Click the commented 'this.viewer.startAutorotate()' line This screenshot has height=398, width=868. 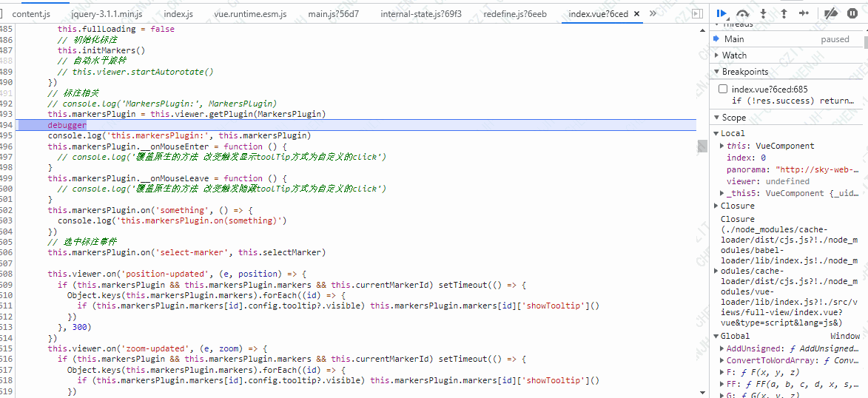135,72
